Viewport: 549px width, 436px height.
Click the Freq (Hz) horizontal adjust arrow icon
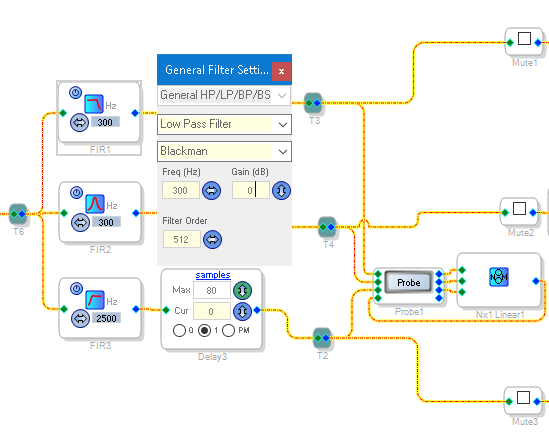211,191
